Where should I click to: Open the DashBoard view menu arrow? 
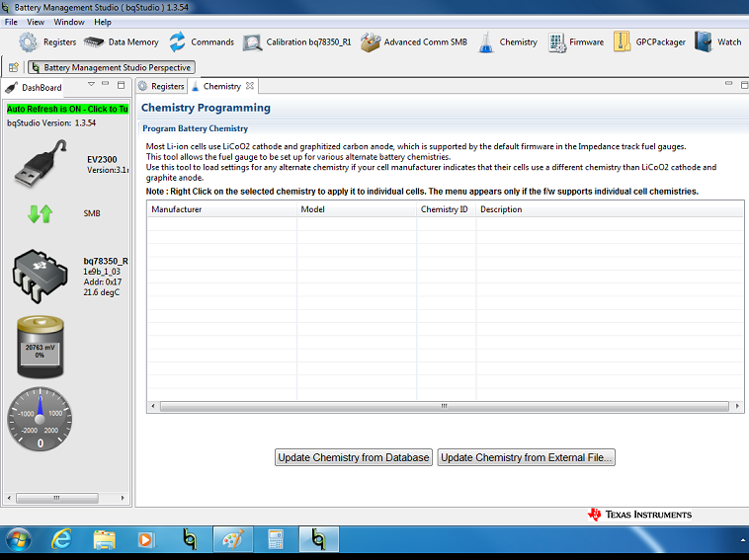[91, 85]
